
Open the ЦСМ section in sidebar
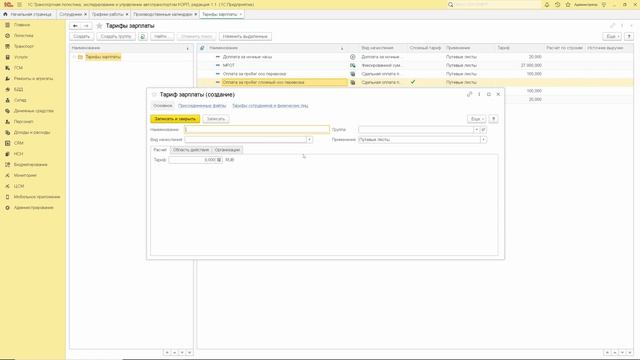tap(19, 186)
